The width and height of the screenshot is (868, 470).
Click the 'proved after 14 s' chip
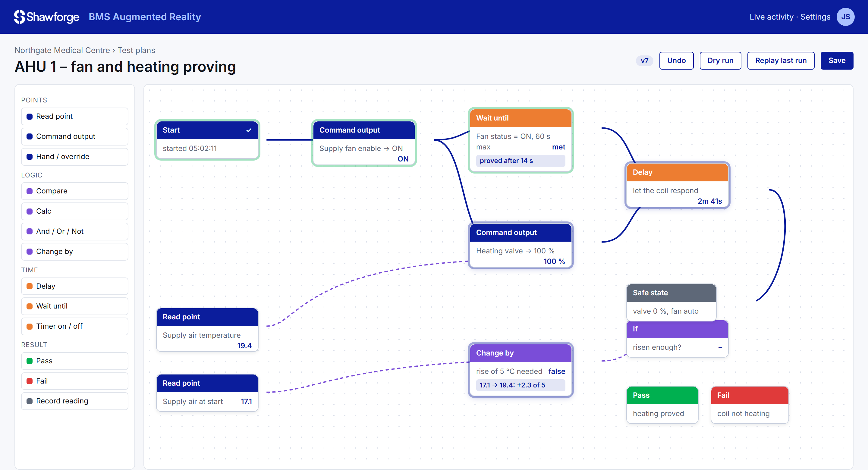(520, 161)
